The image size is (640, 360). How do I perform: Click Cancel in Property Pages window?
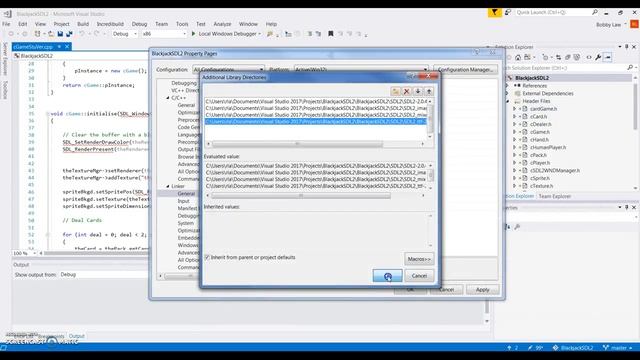pyautogui.click(x=447, y=289)
